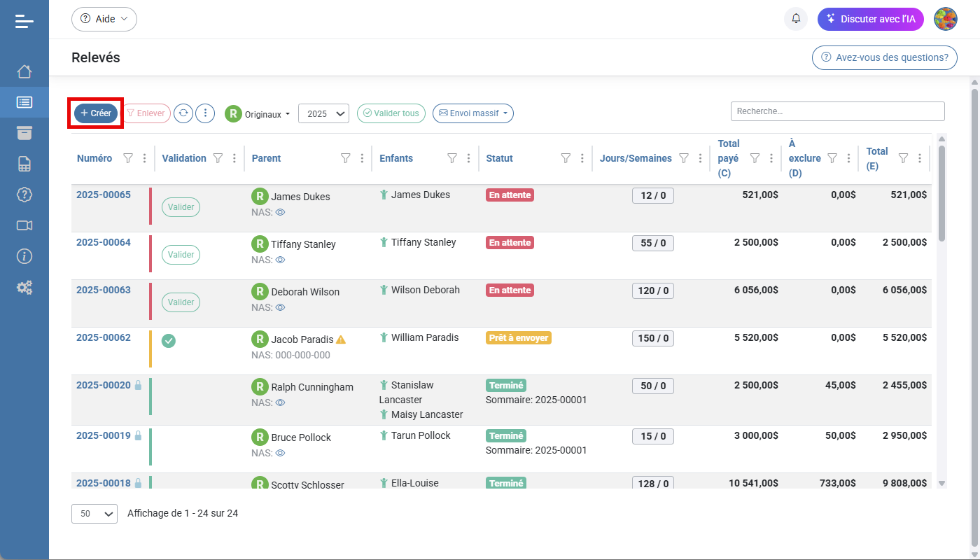The width and height of the screenshot is (980, 560).
Task: Open the video camera sidebar icon
Action: [x=24, y=225]
